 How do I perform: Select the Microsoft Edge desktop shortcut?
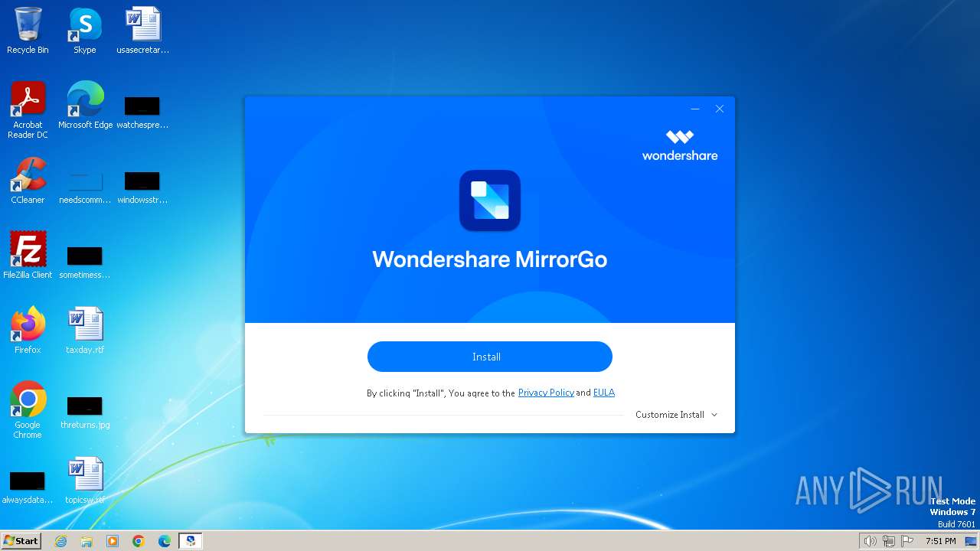tap(85, 106)
